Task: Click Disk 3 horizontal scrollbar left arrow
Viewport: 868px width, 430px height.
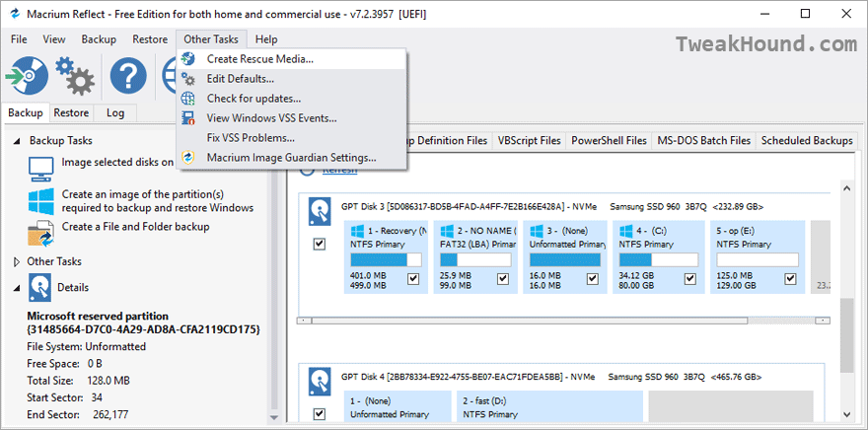Action: coord(304,321)
